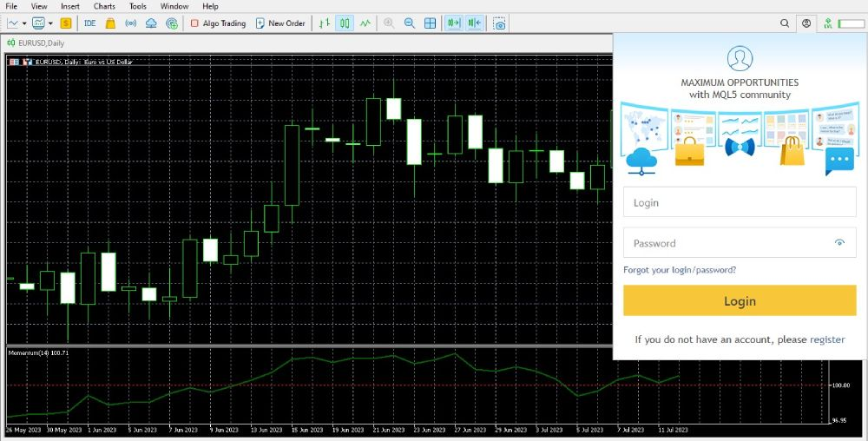
Task: Follow the Forgot your login/password link
Action: point(680,270)
